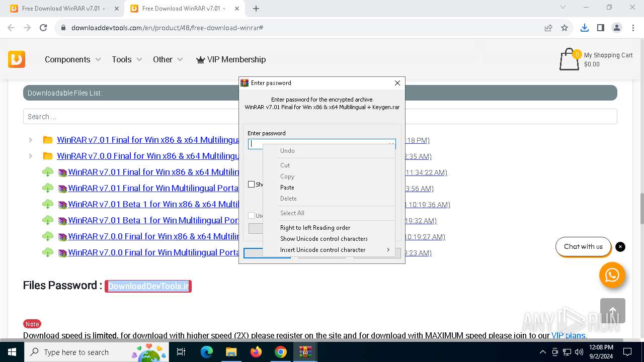
Task: Click the browser reload icon
Action: 43,28
